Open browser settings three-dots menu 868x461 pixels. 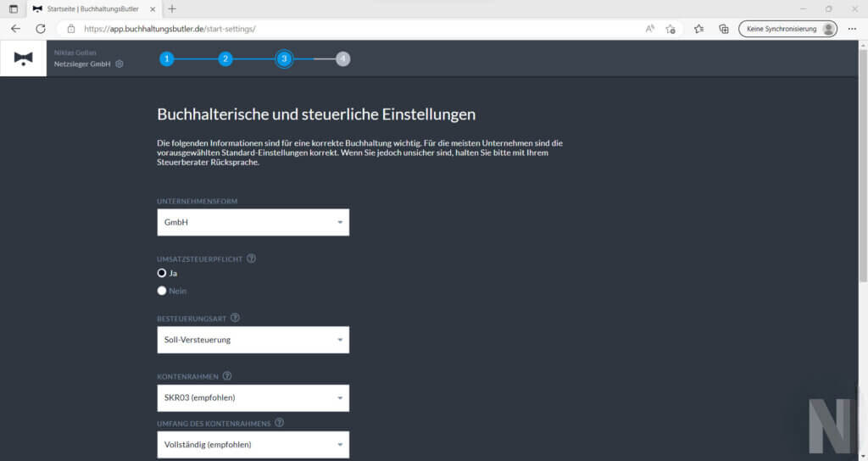click(x=852, y=29)
